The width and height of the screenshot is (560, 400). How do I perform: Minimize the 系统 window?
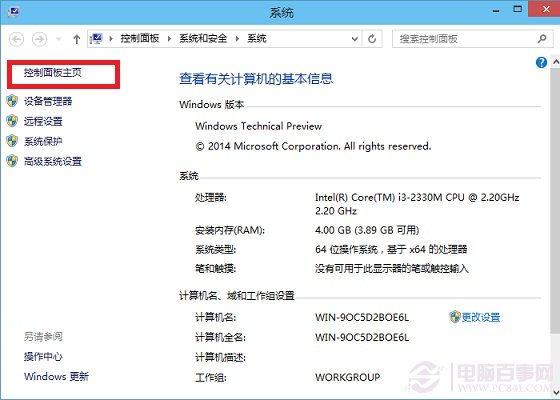point(496,11)
